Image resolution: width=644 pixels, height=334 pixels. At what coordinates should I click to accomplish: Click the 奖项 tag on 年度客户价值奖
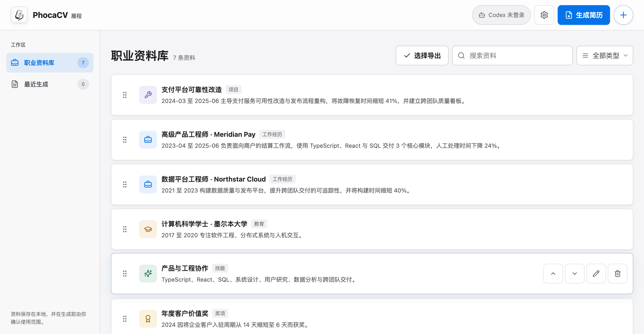point(220,313)
